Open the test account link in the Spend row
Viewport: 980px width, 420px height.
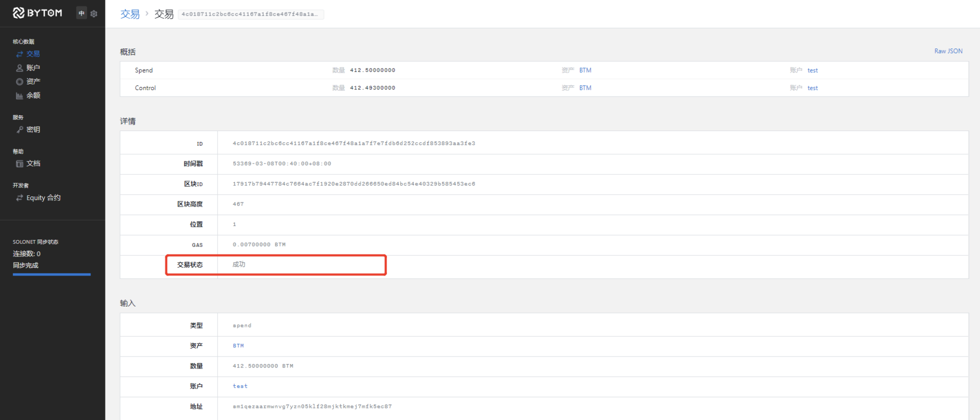click(812, 70)
